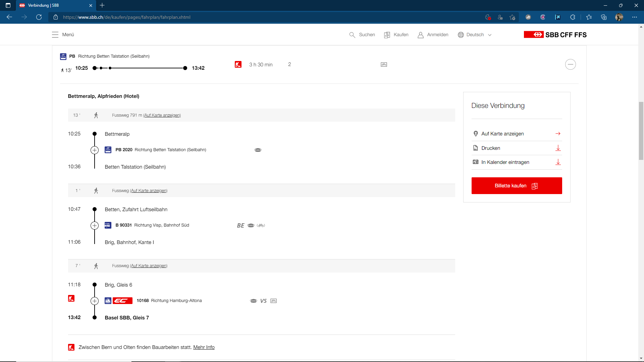Click In Kalender eintragen
The height and width of the screenshot is (362, 644).
pyautogui.click(x=517, y=162)
